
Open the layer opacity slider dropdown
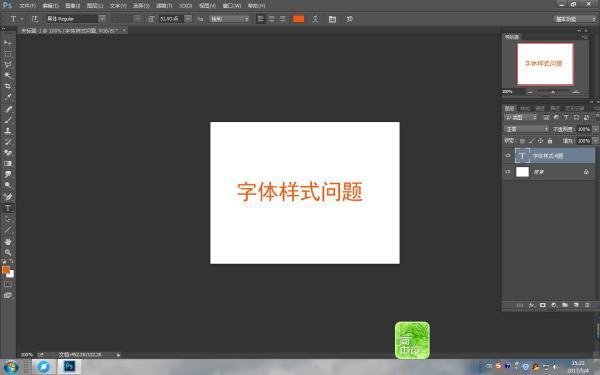click(x=595, y=129)
